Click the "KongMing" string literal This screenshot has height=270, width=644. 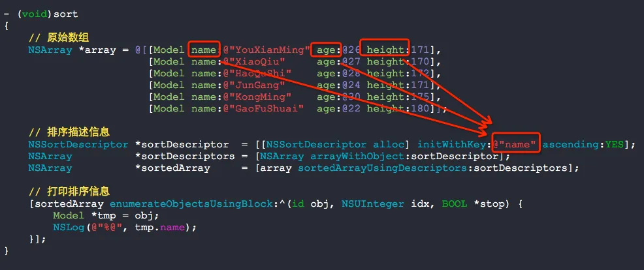(257, 97)
